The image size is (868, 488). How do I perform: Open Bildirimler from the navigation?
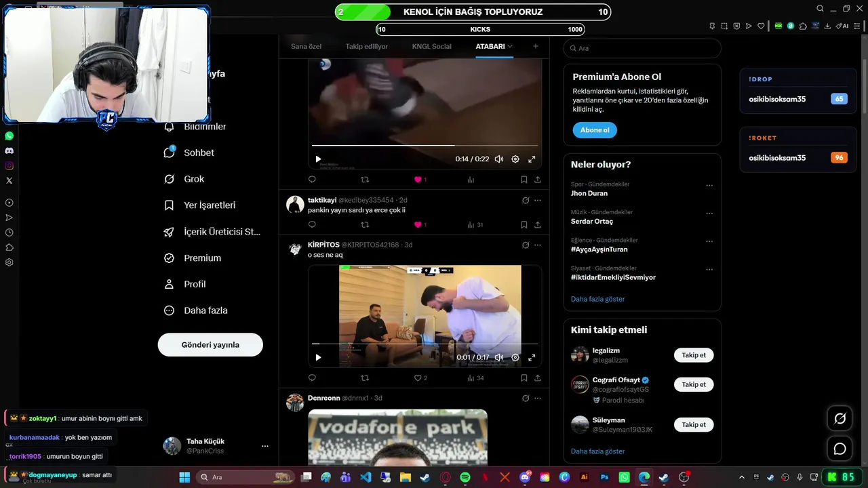[x=197, y=127]
